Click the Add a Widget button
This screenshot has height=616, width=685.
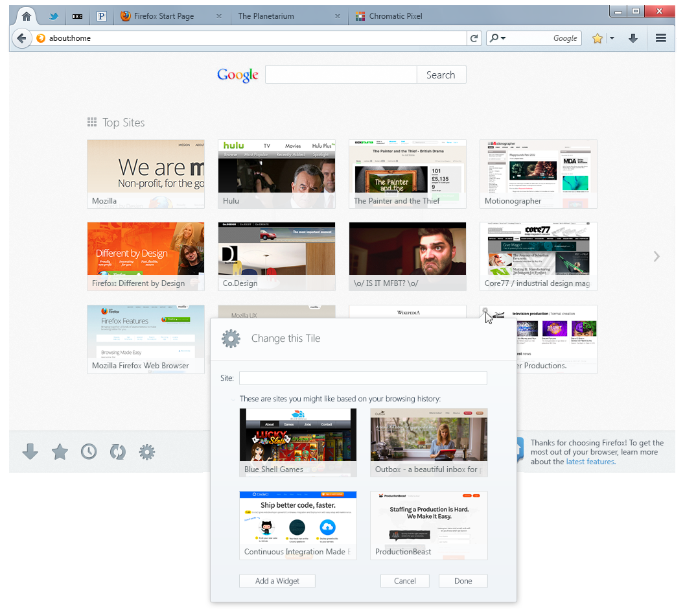coord(277,580)
